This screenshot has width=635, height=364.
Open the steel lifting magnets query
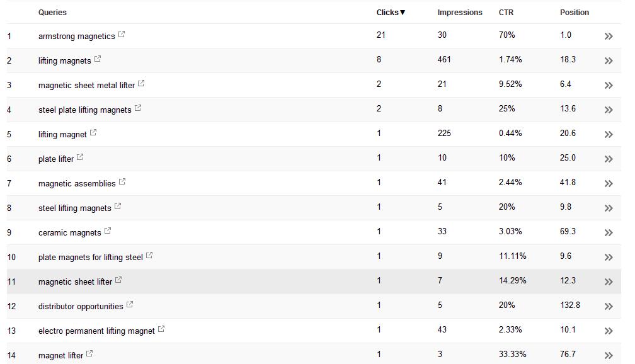[x=74, y=208]
